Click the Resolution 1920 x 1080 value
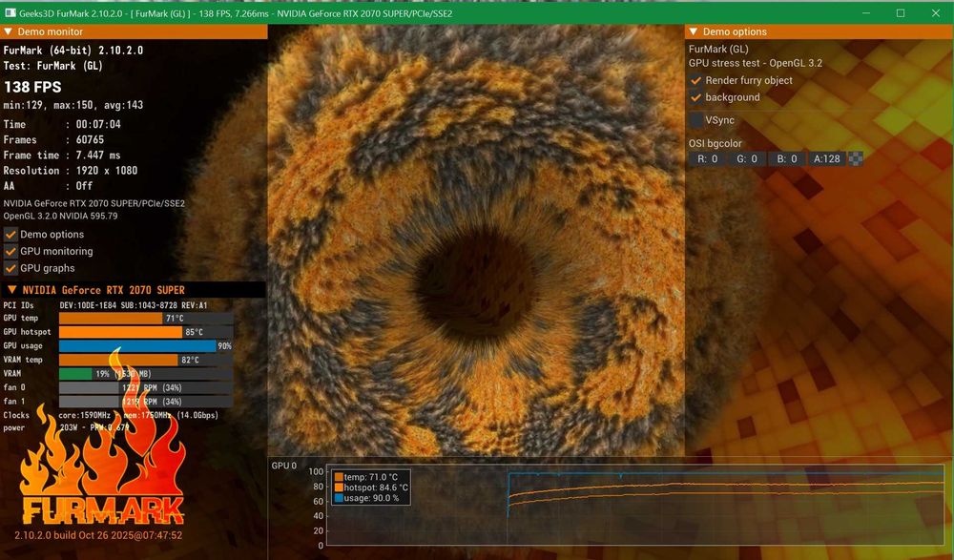954x560 pixels. point(107,171)
